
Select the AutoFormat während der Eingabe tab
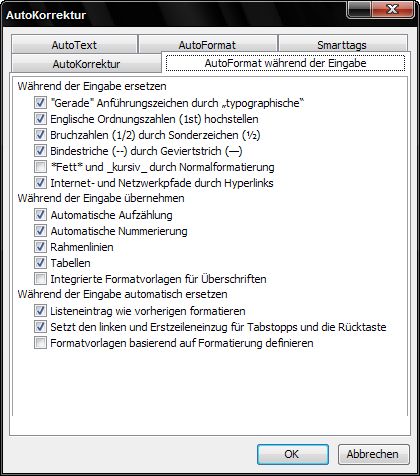(x=285, y=63)
